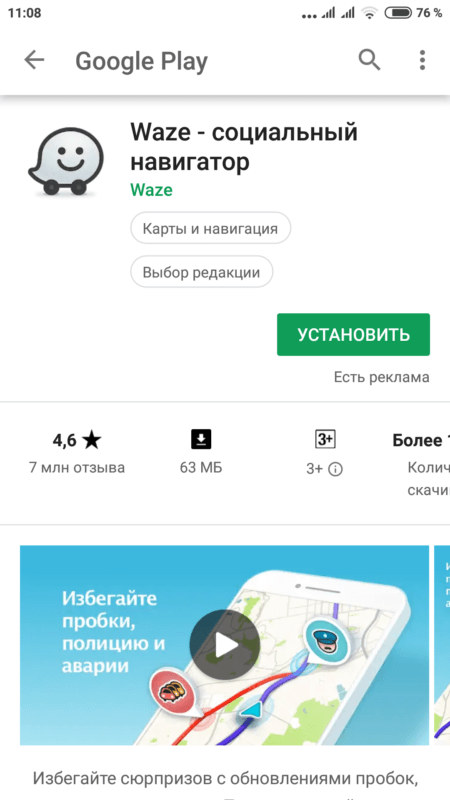Select the Карты и навигация category chip
450x800 pixels.
tap(211, 228)
